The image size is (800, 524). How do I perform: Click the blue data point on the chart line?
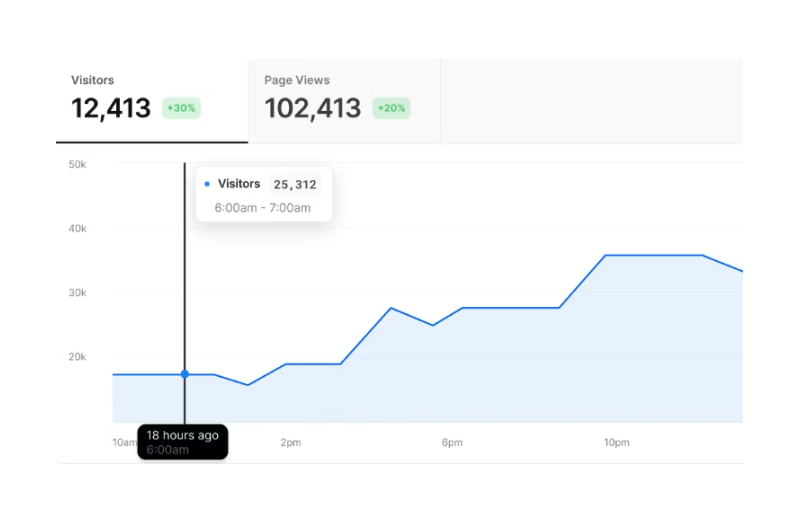click(x=185, y=374)
